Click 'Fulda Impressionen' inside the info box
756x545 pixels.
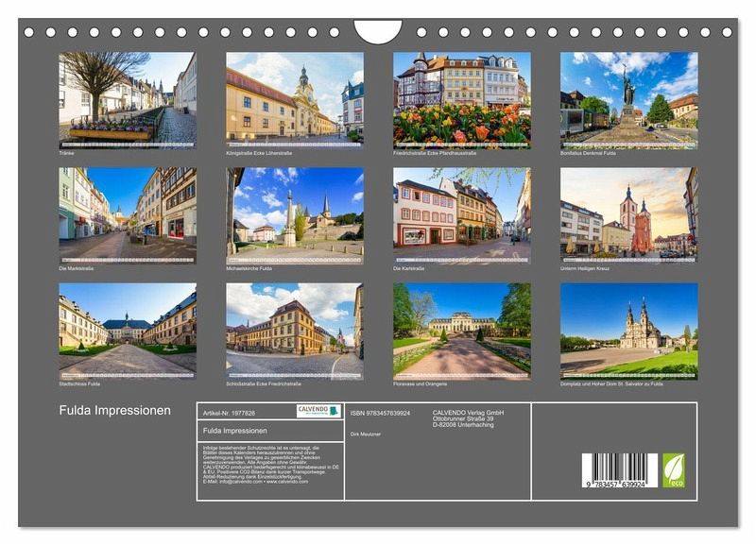tap(234, 431)
